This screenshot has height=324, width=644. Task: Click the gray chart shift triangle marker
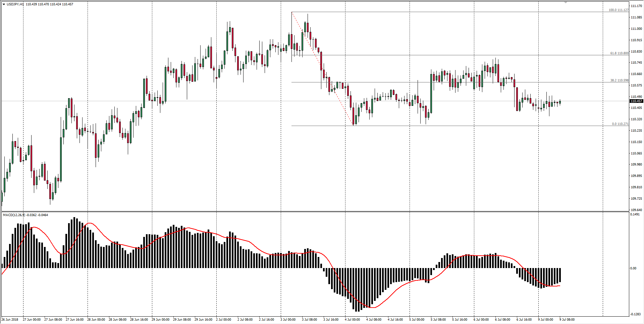[x=566, y=2]
